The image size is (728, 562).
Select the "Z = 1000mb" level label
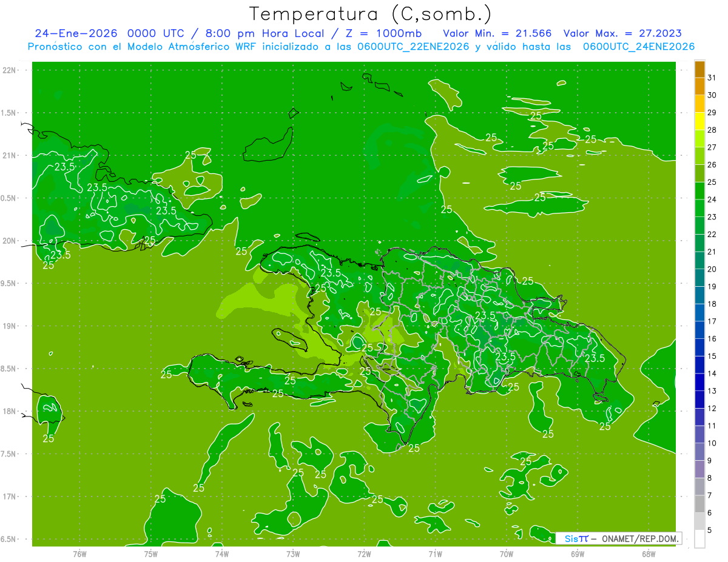coord(383,33)
